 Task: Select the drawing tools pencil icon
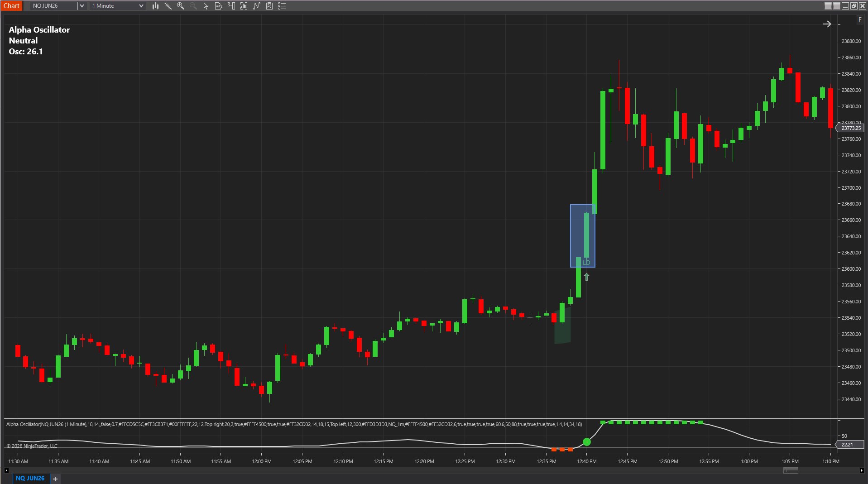[x=168, y=6]
